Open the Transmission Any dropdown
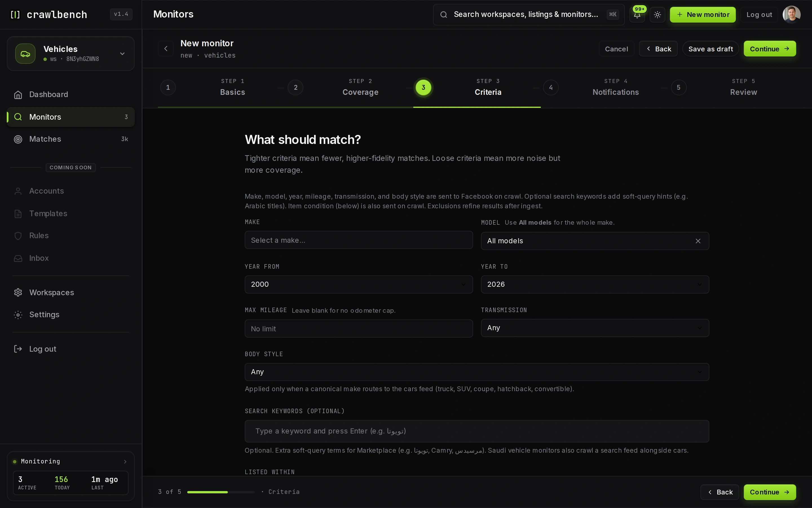This screenshot has height=508, width=812. tap(595, 328)
